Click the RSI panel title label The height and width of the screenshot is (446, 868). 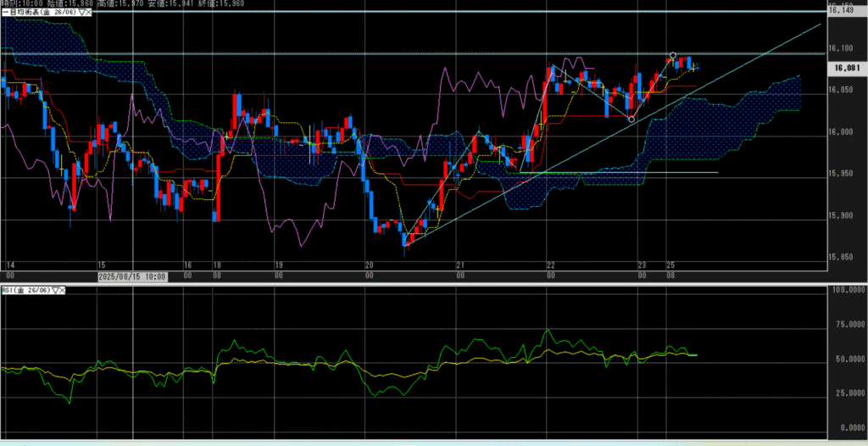(25, 290)
